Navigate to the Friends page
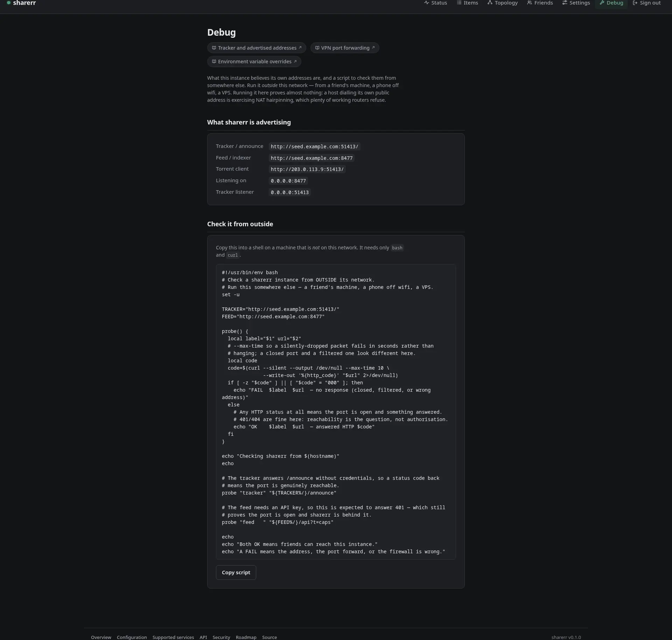The height and width of the screenshot is (640, 672). click(x=540, y=3)
